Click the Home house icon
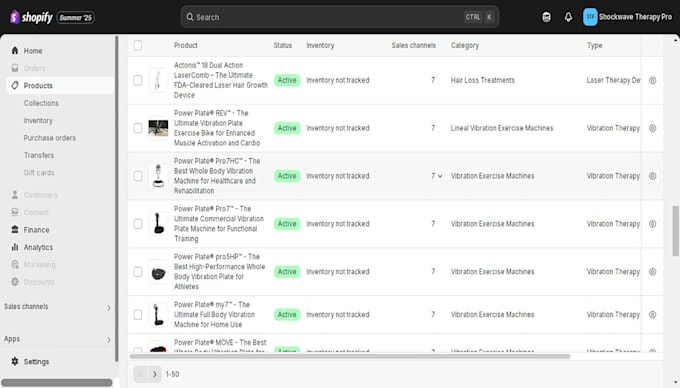 15,51
